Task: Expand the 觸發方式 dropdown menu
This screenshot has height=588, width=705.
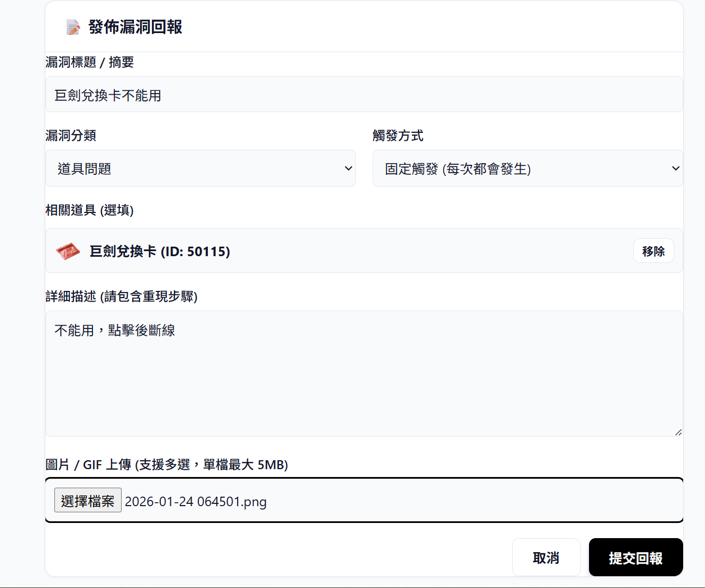Action: tap(527, 168)
